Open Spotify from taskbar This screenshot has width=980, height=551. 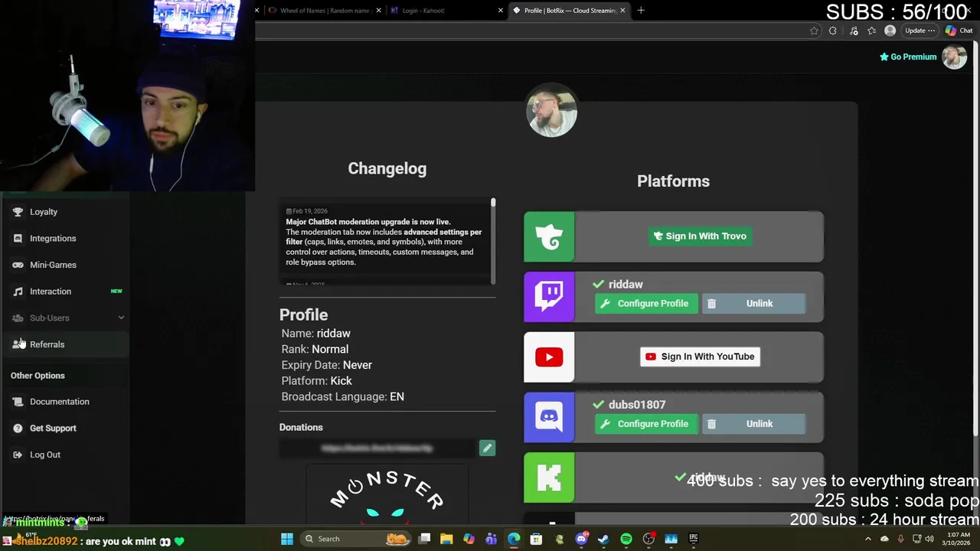(626, 539)
